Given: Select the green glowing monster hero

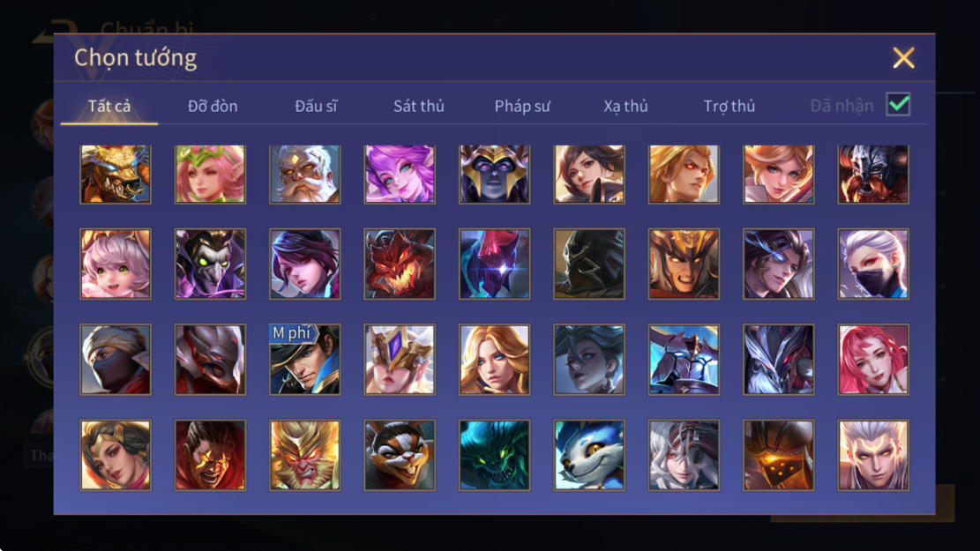Looking at the screenshot, I should [494, 455].
